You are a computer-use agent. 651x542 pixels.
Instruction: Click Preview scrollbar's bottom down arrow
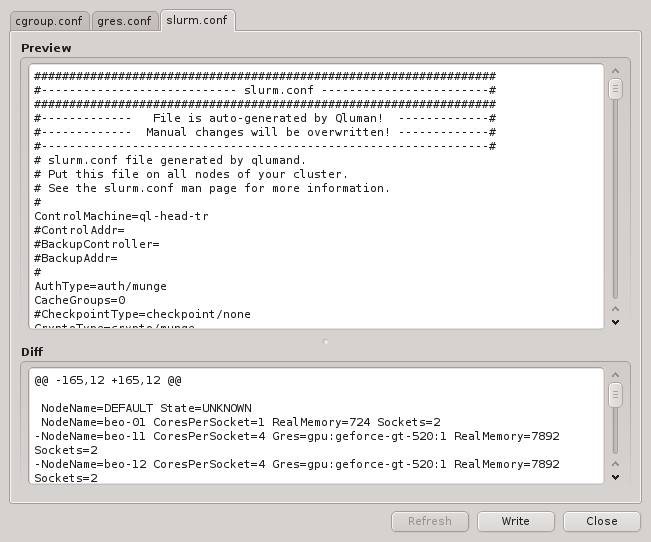click(x=616, y=322)
